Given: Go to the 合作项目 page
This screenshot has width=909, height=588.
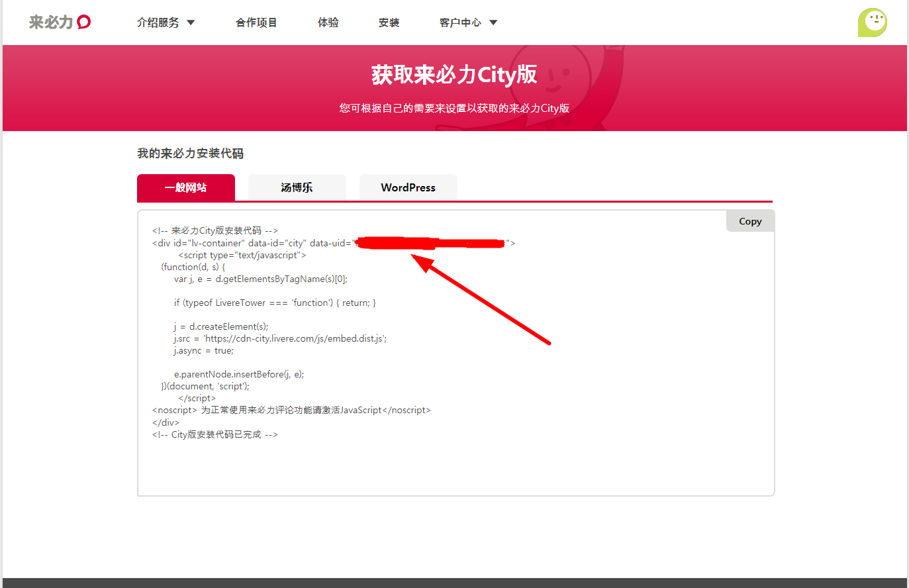Looking at the screenshot, I should point(256,23).
